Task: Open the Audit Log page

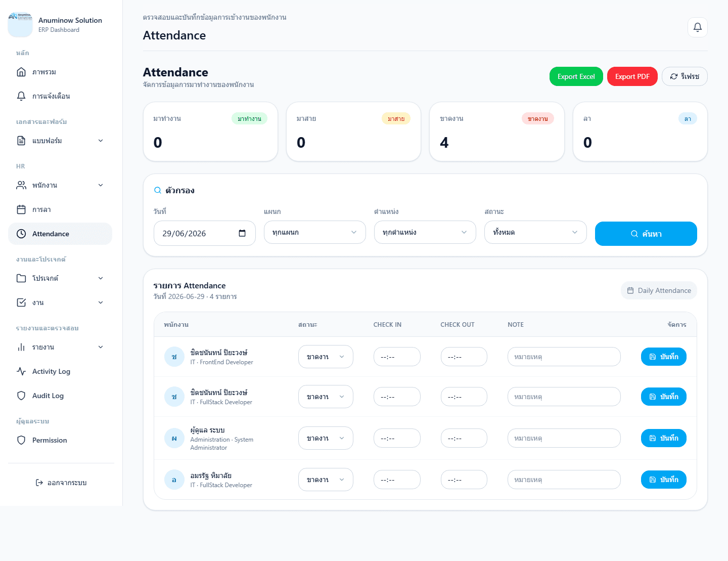Action: [x=60, y=396]
